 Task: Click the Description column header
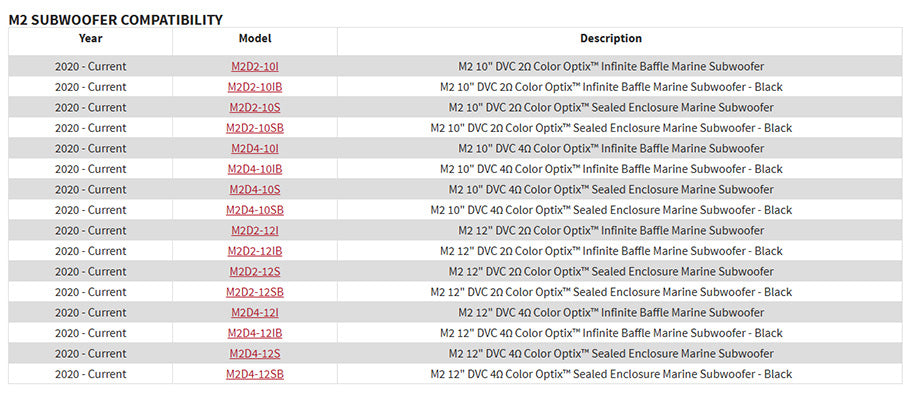[x=610, y=39]
